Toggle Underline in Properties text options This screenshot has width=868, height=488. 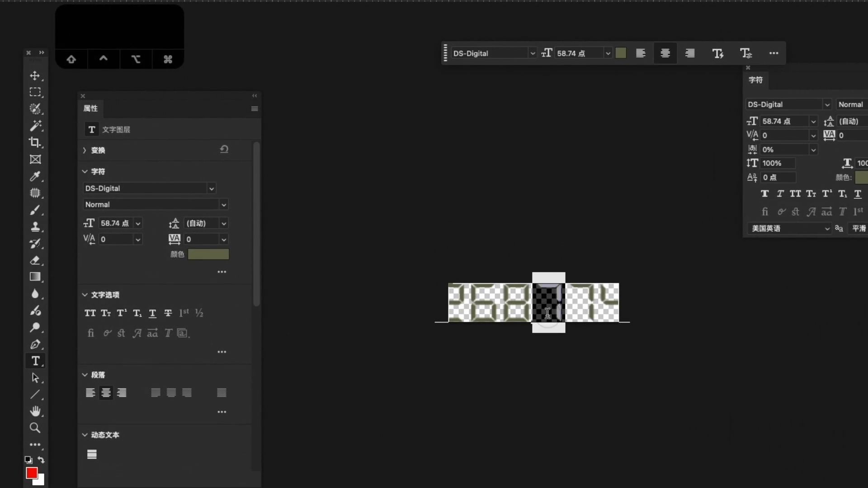tap(152, 313)
